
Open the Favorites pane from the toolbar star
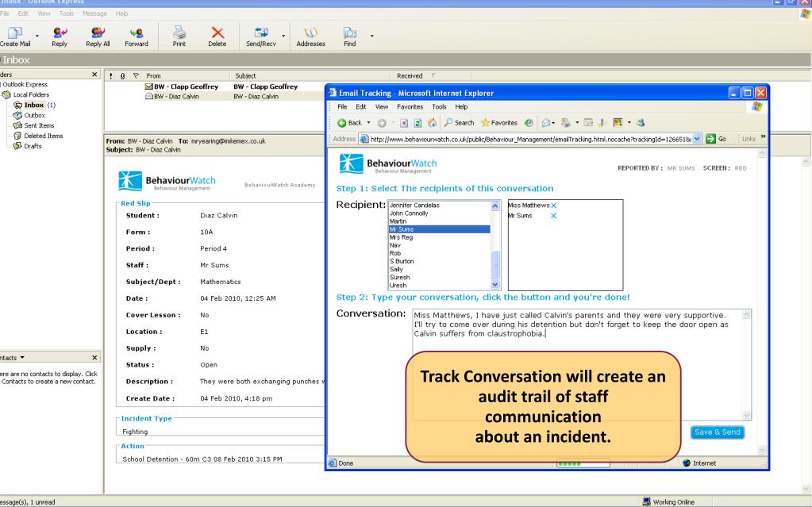tap(499, 123)
